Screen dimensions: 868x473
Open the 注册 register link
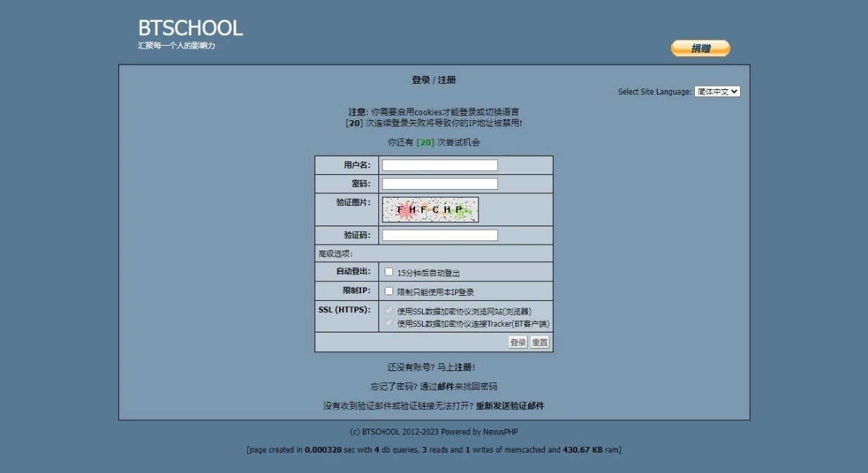point(463,368)
